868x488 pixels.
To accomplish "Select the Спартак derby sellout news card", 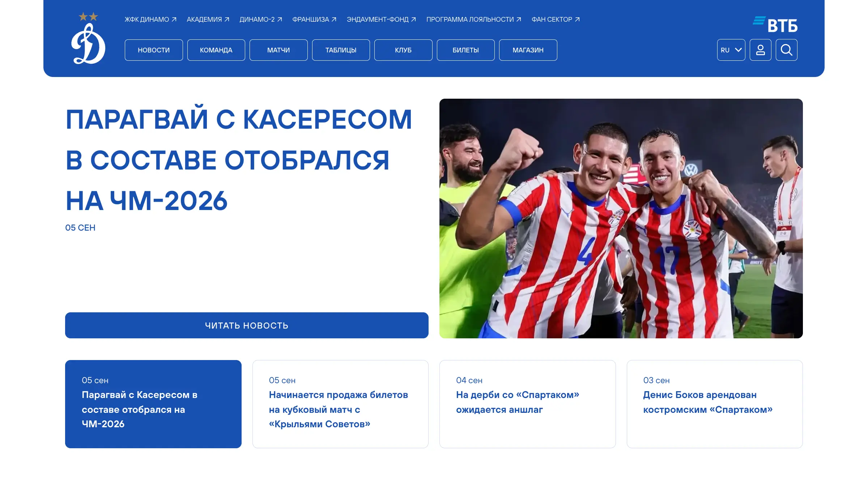I will [527, 404].
